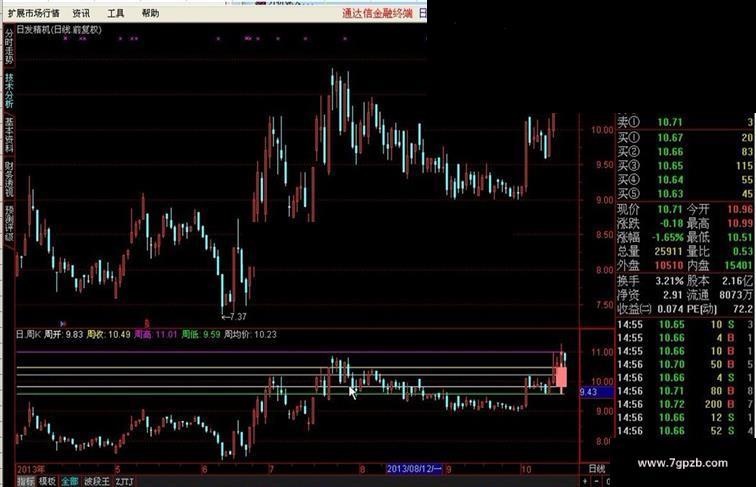Click the 7.37 low price annotation

pyautogui.click(x=234, y=317)
